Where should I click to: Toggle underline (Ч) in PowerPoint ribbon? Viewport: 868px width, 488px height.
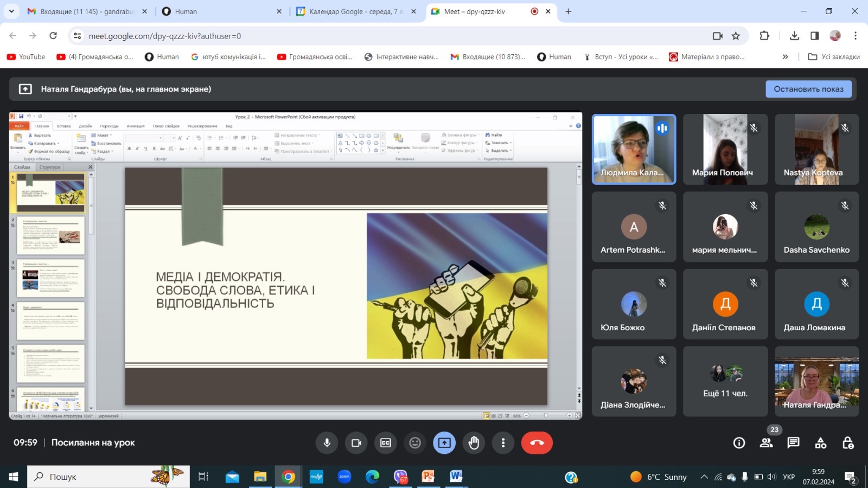point(145,149)
